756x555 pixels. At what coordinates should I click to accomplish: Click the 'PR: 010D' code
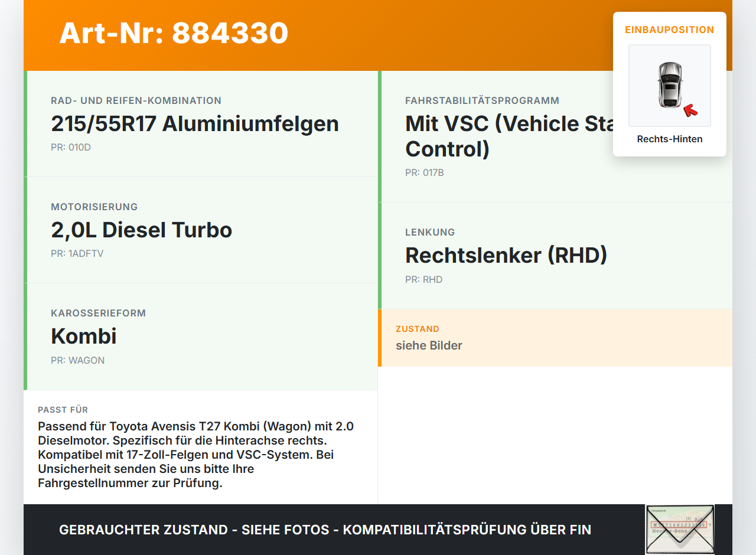pos(71,147)
